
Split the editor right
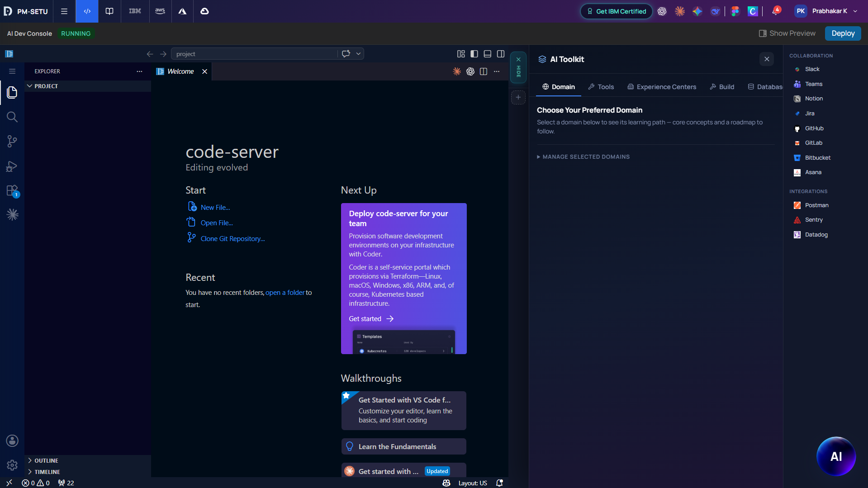click(484, 71)
